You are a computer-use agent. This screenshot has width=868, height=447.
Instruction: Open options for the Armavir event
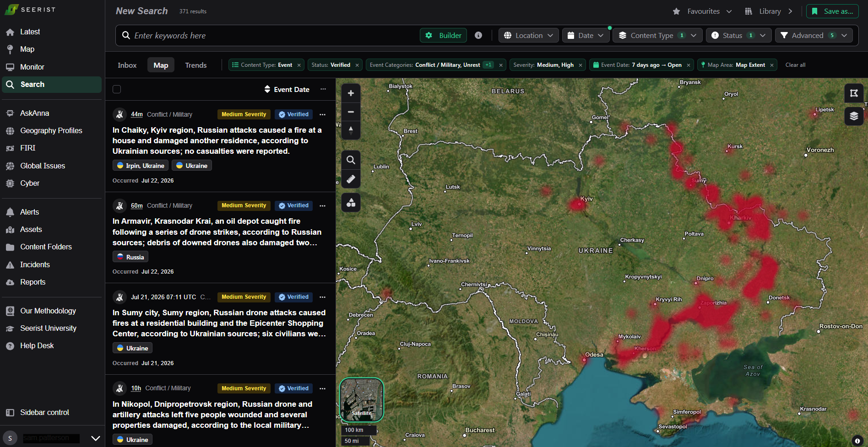pos(323,205)
